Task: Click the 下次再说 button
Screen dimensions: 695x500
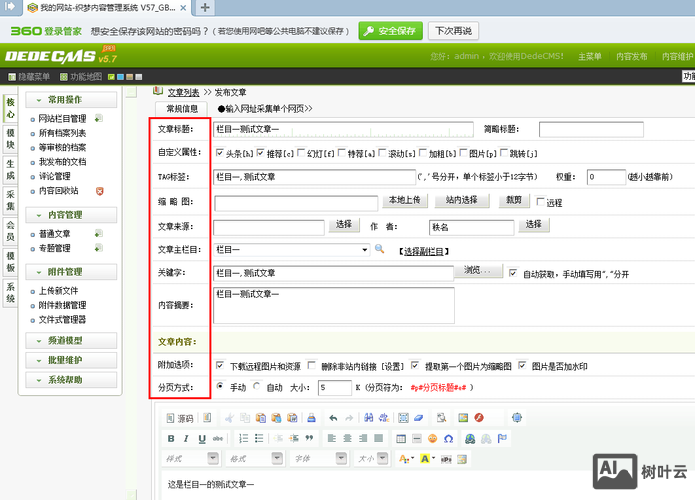Action: 453,31
